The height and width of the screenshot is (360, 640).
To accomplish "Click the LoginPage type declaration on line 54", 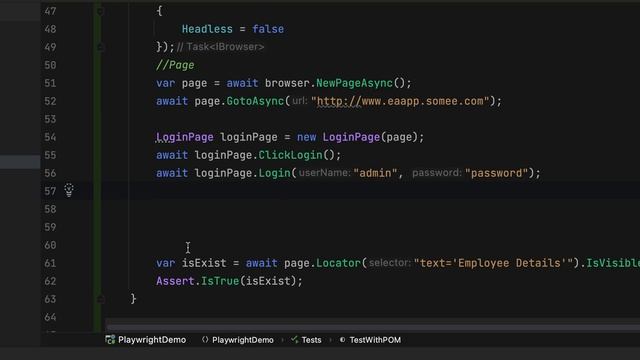I will [184, 137].
